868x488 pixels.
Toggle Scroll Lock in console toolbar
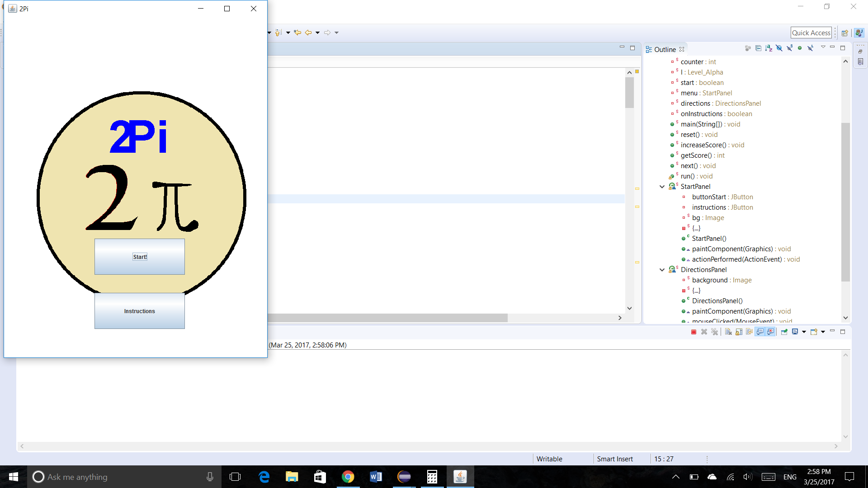739,332
